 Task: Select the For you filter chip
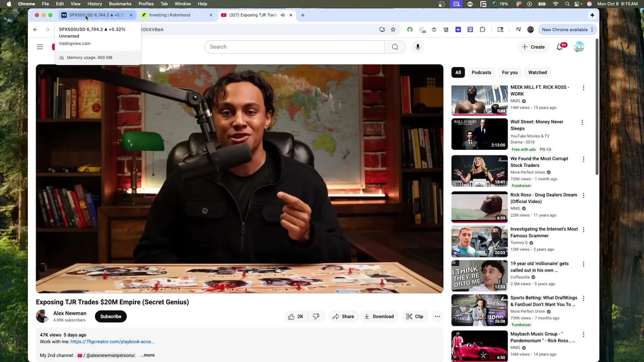coord(510,72)
